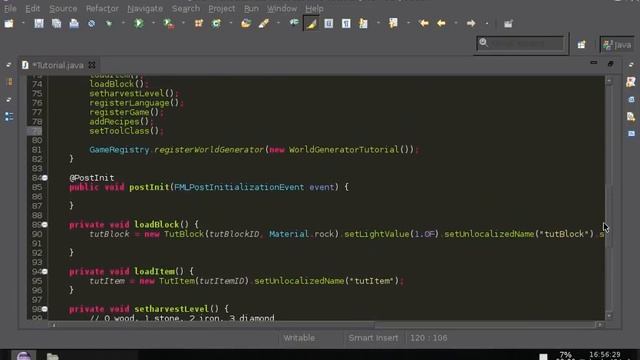This screenshot has width=640, height=360.
Task: Open the File menu
Action: (10, 8)
